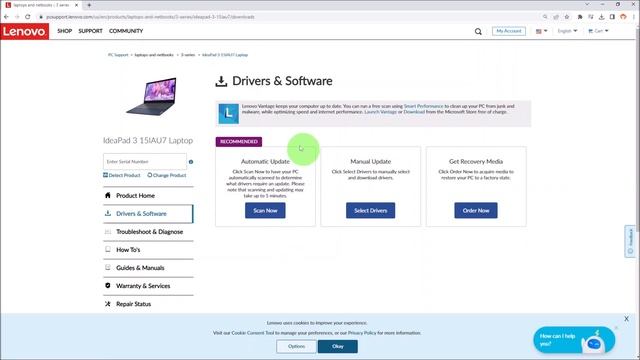Image resolution: width=640 pixels, height=360 pixels.
Task: Click the Scan Now button
Action: point(265,211)
